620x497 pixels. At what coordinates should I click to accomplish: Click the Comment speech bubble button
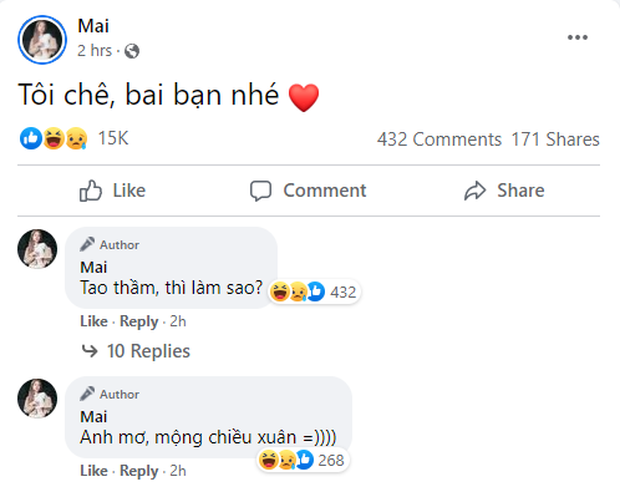pos(308,190)
